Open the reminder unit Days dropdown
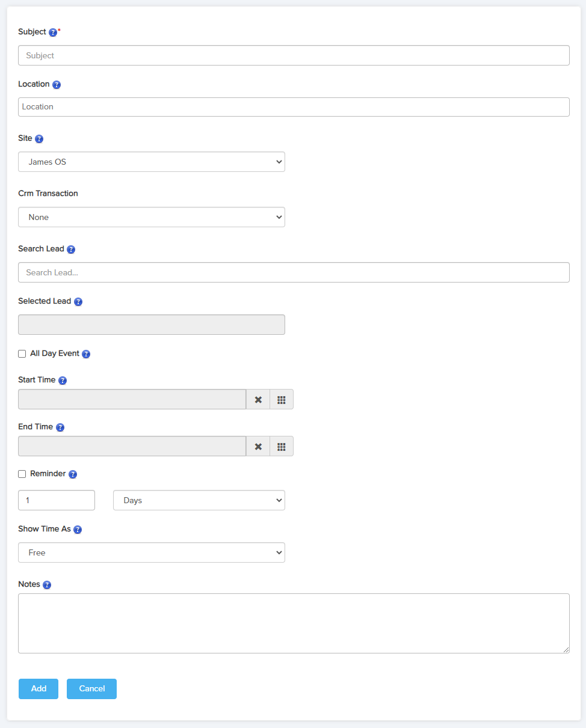Screen dimensions: 586x728 point(199,500)
